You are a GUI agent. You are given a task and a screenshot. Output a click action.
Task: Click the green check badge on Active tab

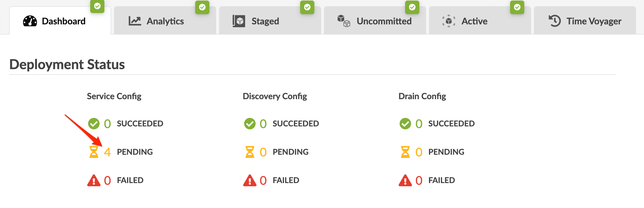[x=517, y=7]
